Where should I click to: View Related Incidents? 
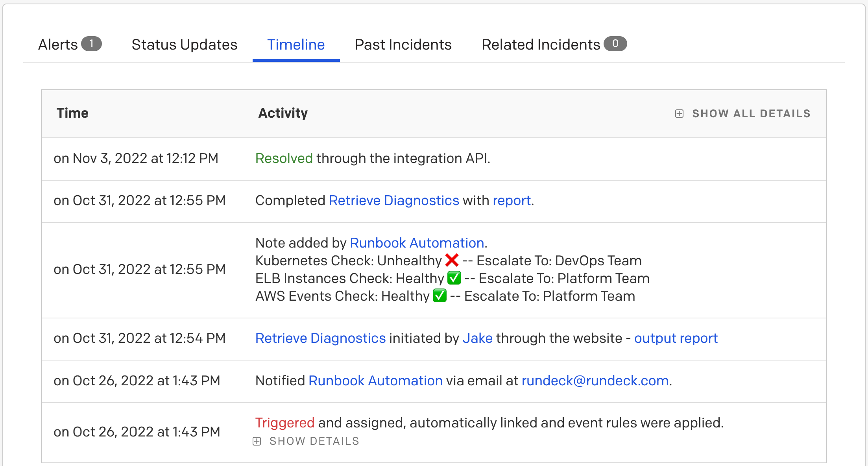(540, 44)
